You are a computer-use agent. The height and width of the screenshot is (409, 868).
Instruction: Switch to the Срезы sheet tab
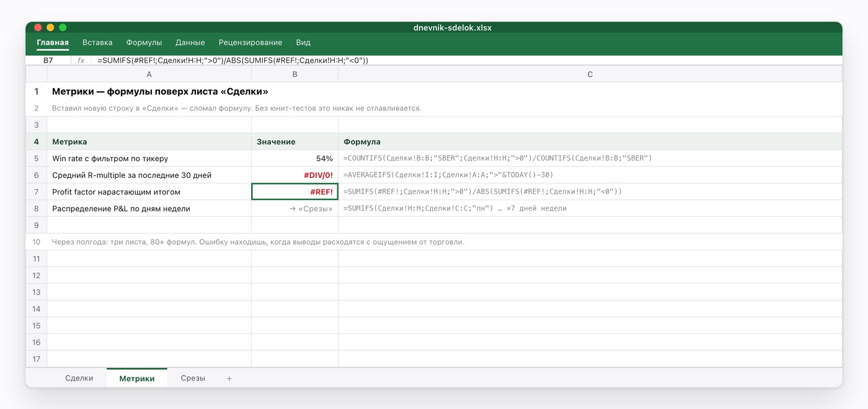point(193,378)
